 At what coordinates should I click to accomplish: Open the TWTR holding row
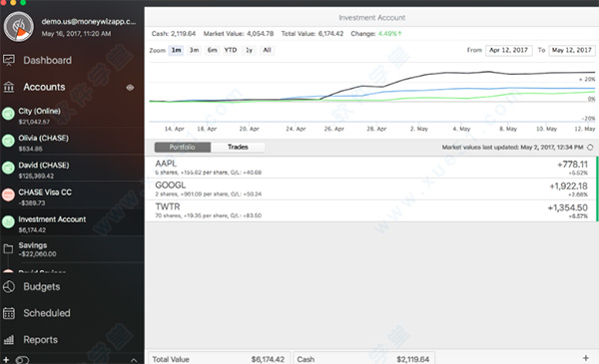(x=370, y=210)
